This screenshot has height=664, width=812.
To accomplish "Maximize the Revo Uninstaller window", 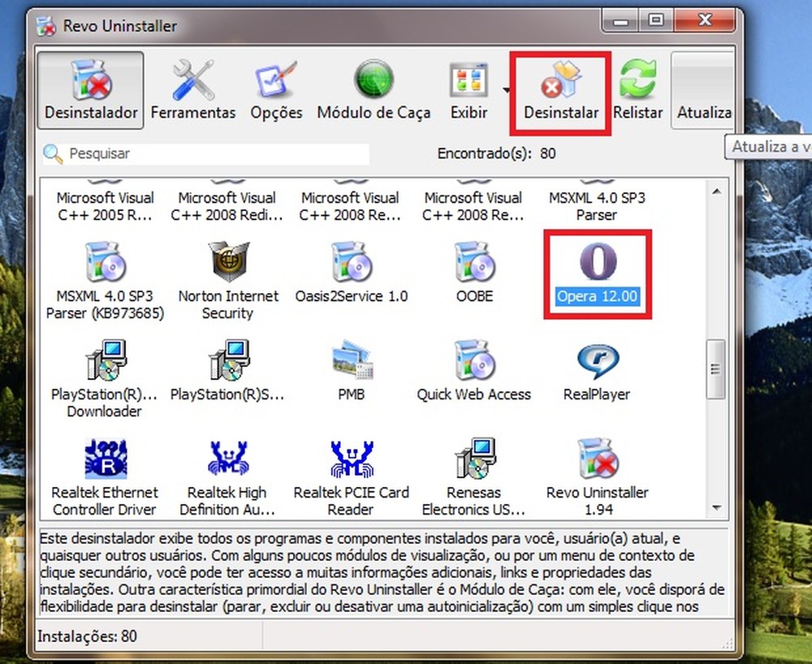I will [656, 21].
